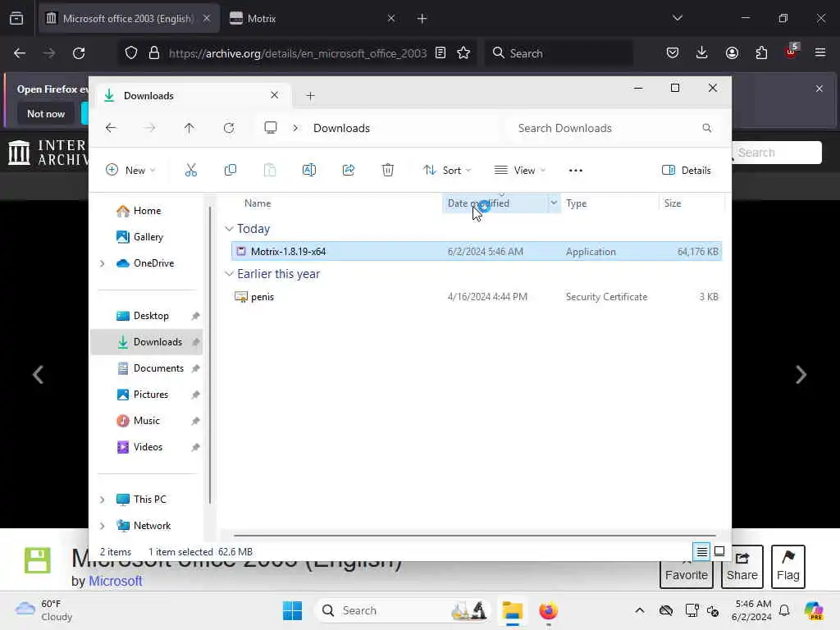Click the breadcrumb chevron before Downloads
Viewport: 840px width, 630px height.
(x=295, y=128)
